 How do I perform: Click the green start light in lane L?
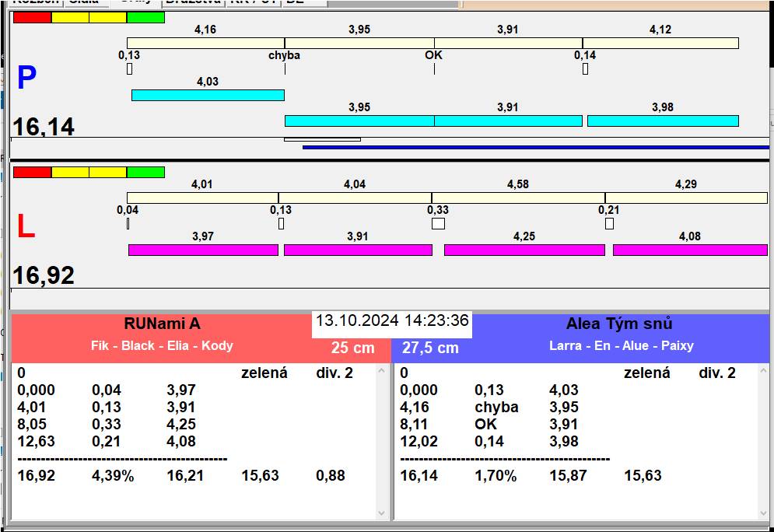click(145, 172)
